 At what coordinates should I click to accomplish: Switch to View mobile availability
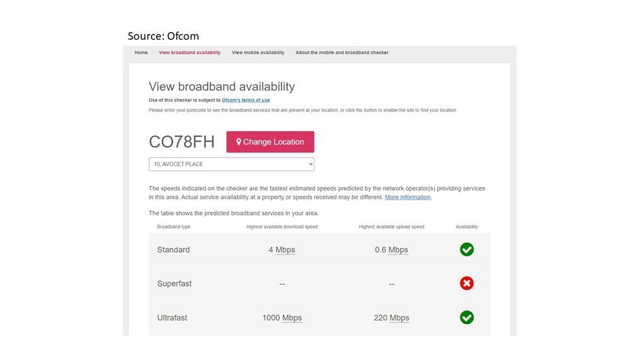[258, 53]
